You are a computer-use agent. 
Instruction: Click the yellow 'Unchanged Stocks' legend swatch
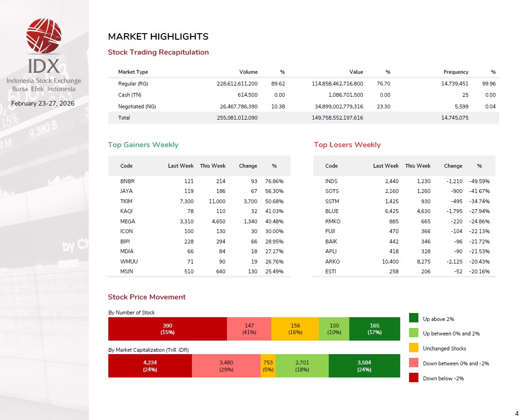click(x=414, y=348)
